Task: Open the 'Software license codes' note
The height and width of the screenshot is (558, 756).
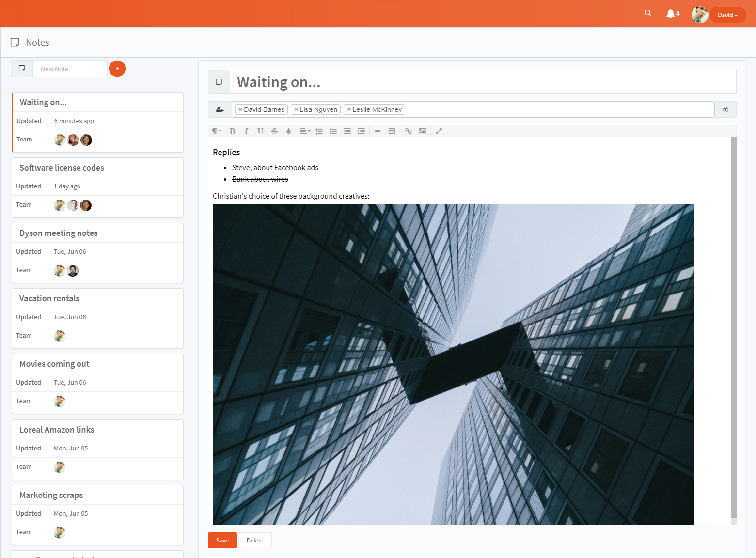Action: tap(62, 168)
